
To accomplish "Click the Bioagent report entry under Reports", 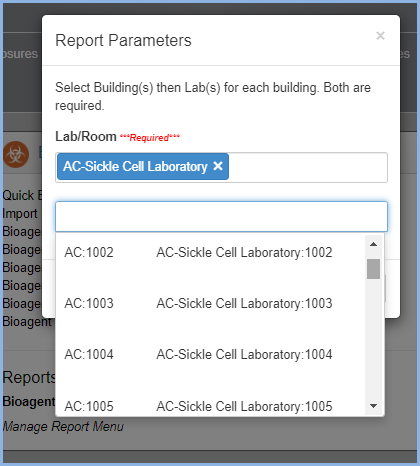I will [29, 402].
